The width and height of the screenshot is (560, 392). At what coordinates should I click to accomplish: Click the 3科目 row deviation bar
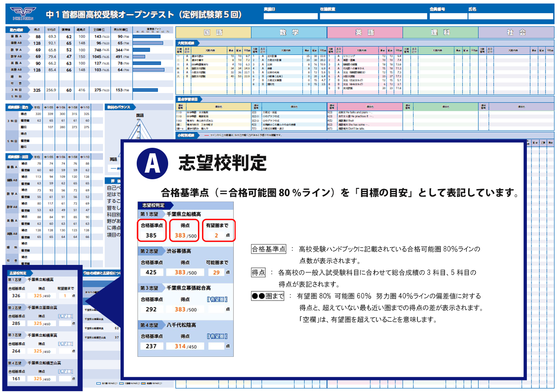coord(145,90)
